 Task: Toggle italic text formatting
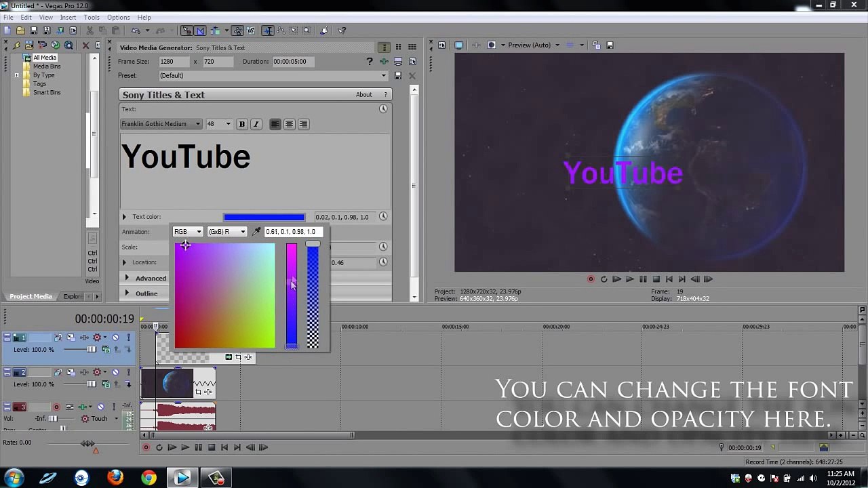pos(256,124)
